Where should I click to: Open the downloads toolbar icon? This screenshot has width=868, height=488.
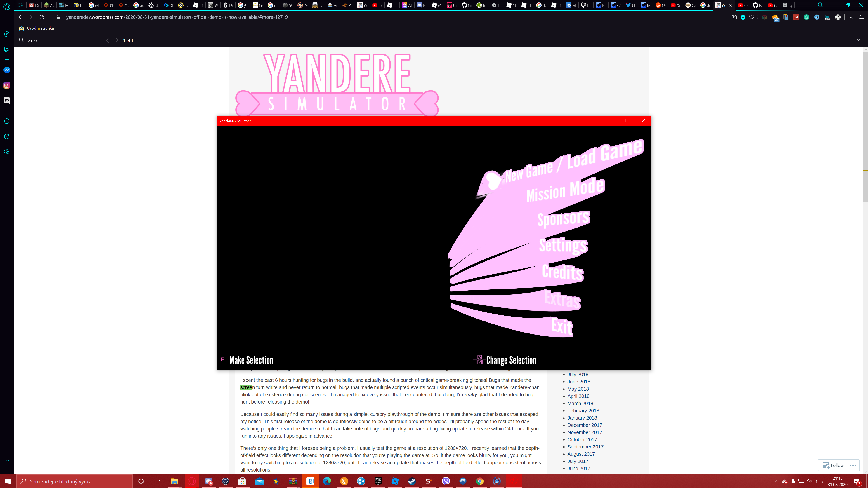851,17
